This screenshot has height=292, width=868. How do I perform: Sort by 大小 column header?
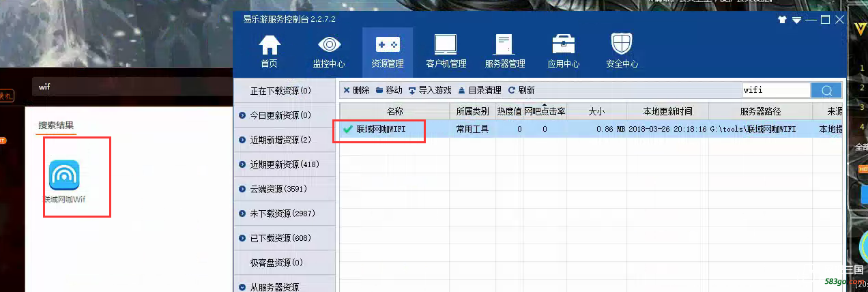tap(596, 111)
